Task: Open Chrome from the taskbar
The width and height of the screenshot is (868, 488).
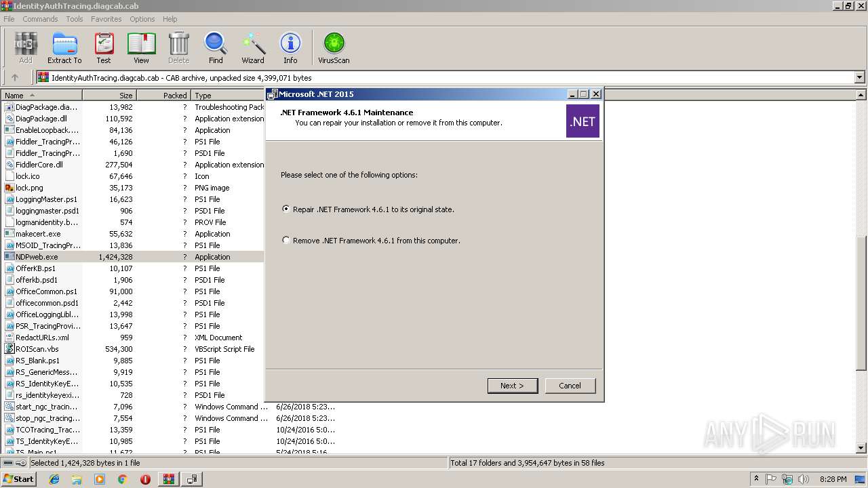Action: coord(122,479)
